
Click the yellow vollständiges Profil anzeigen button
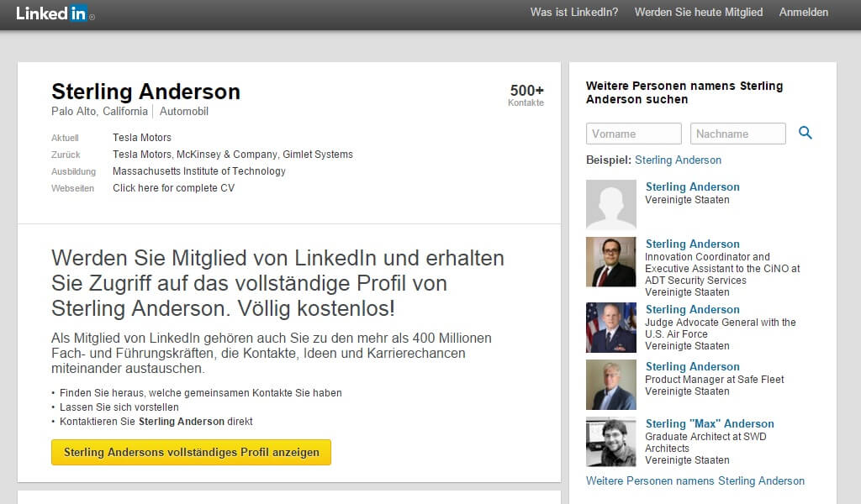tap(191, 452)
